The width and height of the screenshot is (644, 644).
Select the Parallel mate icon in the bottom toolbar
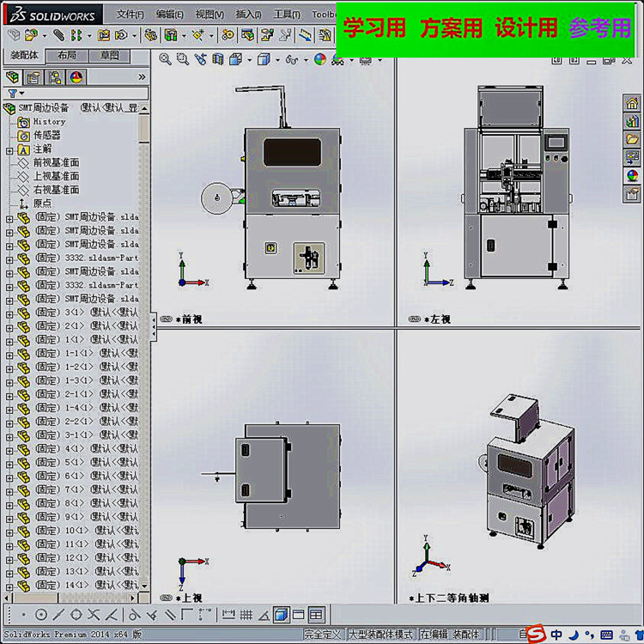click(170, 615)
